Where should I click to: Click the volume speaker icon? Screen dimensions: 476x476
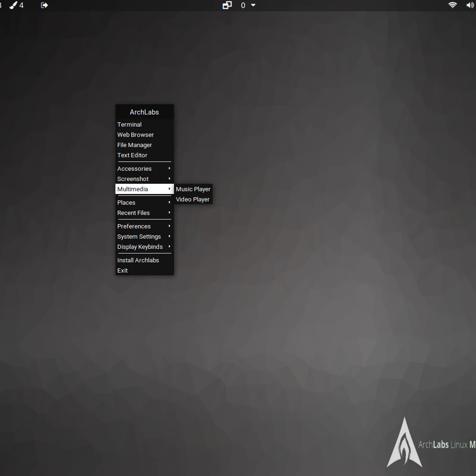pos(470,5)
